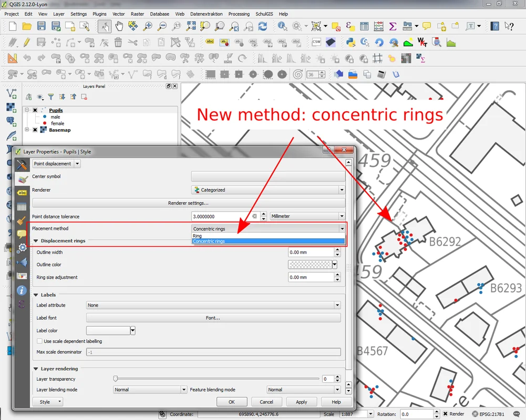Open the Point displacement renderer dropdown
Screen dimensions: 526x420
pyautogui.click(x=56, y=164)
